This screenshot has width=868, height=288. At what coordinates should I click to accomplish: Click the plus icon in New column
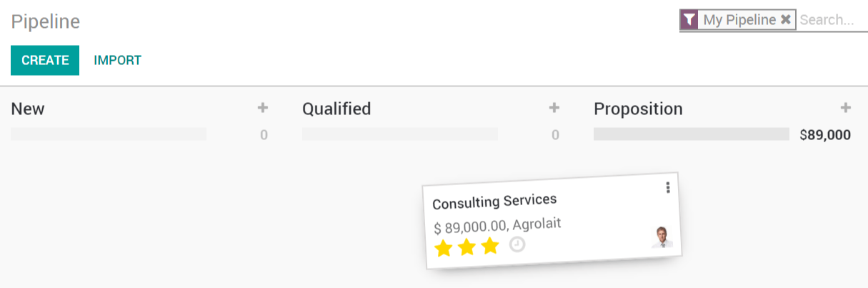click(263, 109)
